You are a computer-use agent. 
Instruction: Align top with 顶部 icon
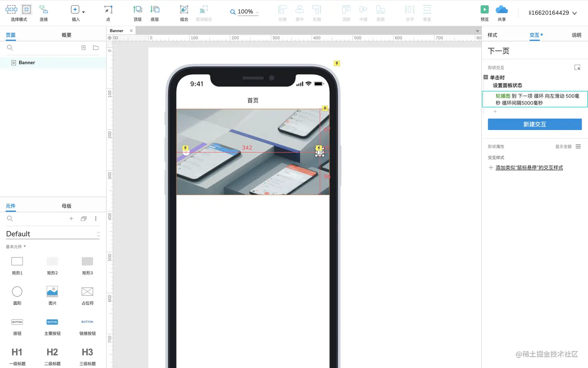tap(346, 10)
